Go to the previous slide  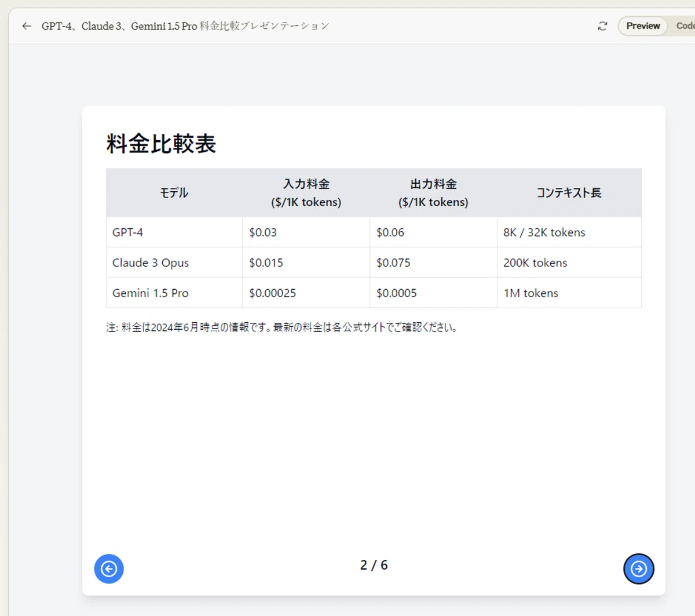pyautogui.click(x=109, y=568)
